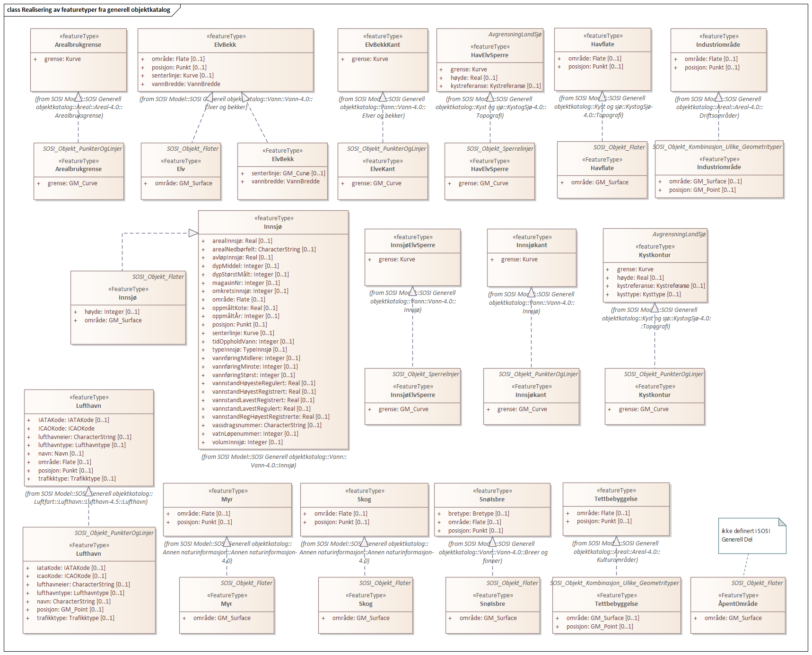Click 'dypMiddel: Integer [0..1]' attribute
The height and width of the screenshot is (655, 812).
coord(245,266)
